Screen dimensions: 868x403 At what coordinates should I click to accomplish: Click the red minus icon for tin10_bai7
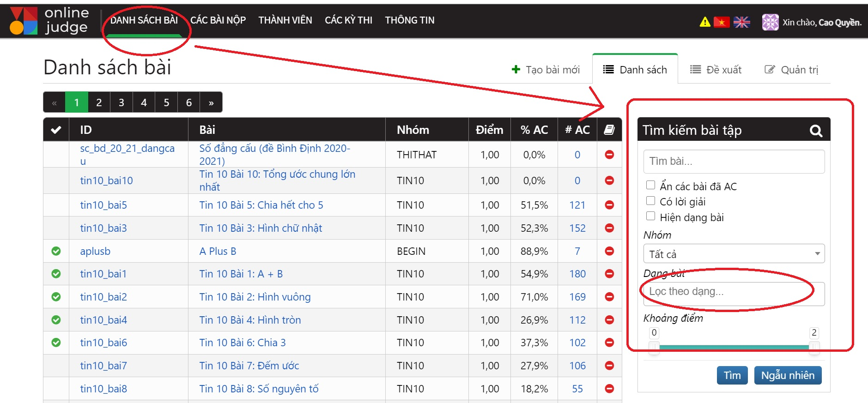click(609, 366)
